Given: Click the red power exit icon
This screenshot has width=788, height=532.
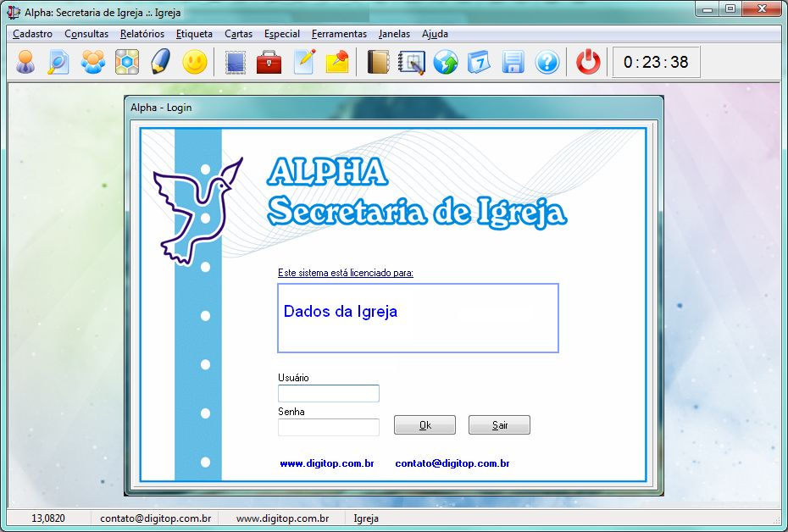Looking at the screenshot, I should 588,63.
